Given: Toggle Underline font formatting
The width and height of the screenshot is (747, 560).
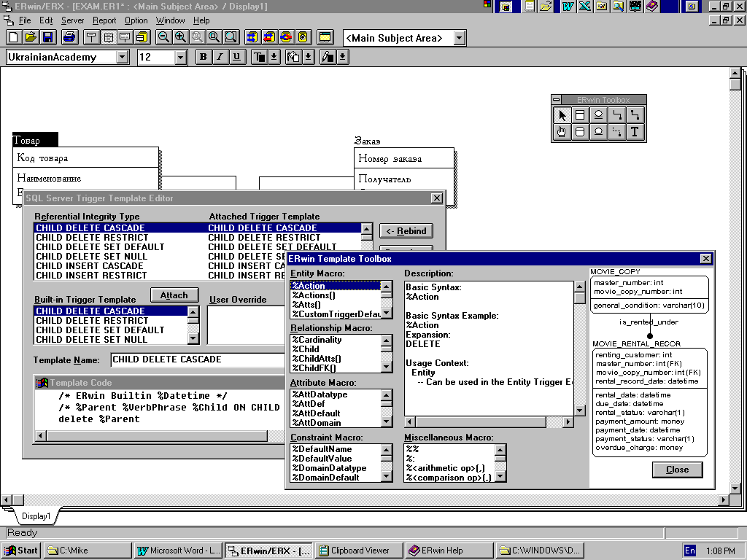Looking at the screenshot, I should click(x=237, y=57).
